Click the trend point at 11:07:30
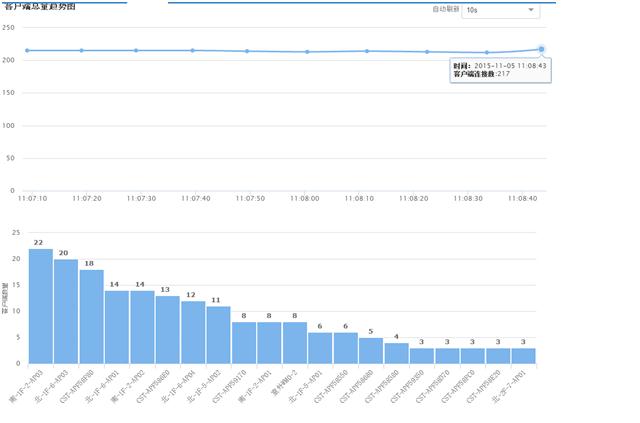 pos(136,51)
